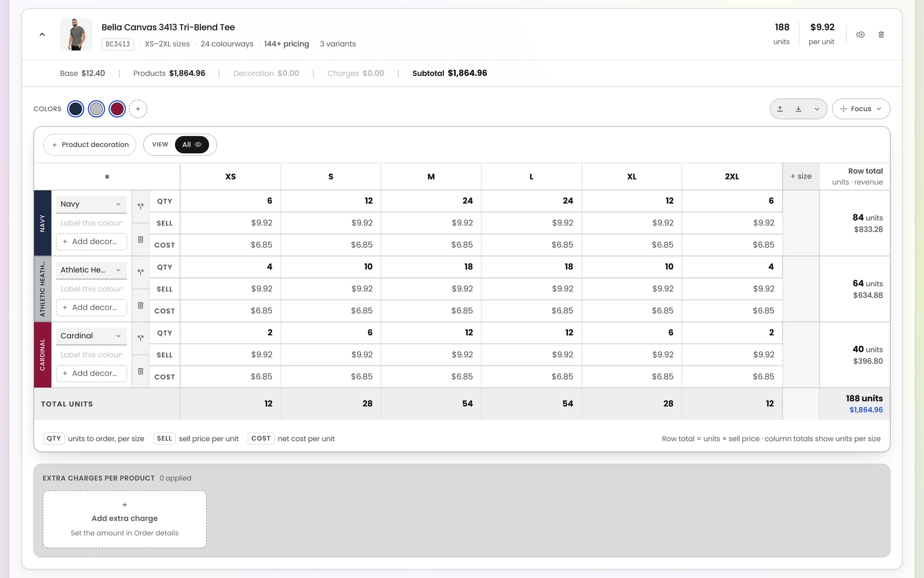Image resolution: width=924 pixels, height=578 pixels.
Task: Click the Cardinal label this colour field
Action: [x=91, y=355]
